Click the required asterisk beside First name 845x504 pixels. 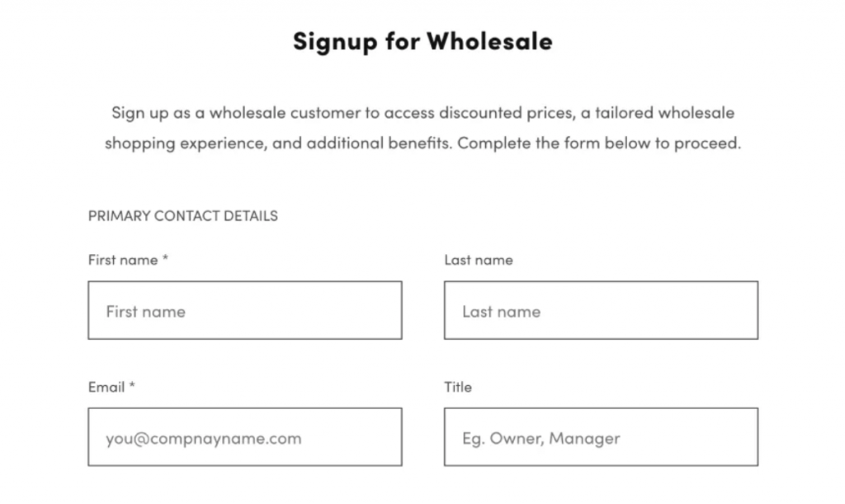tap(165, 259)
